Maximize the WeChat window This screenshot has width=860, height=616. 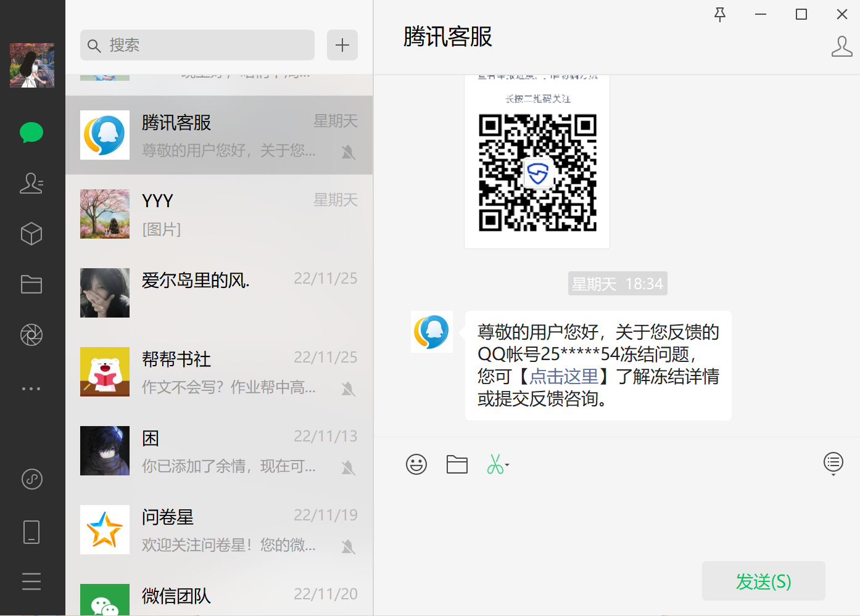[x=801, y=14]
